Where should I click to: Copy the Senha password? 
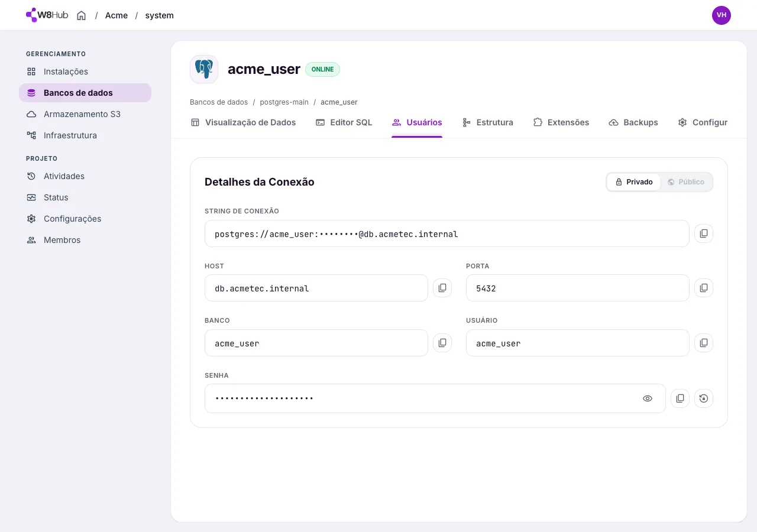pos(680,398)
